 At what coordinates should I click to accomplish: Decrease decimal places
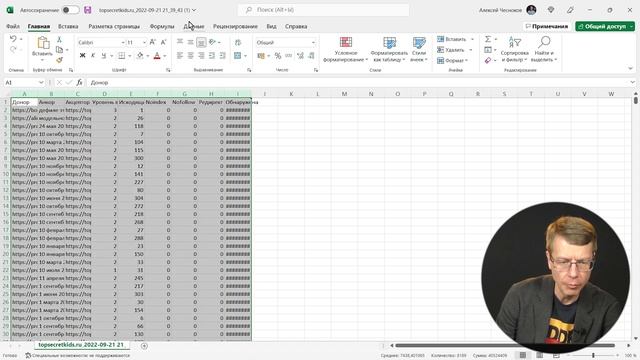[x=311, y=56]
